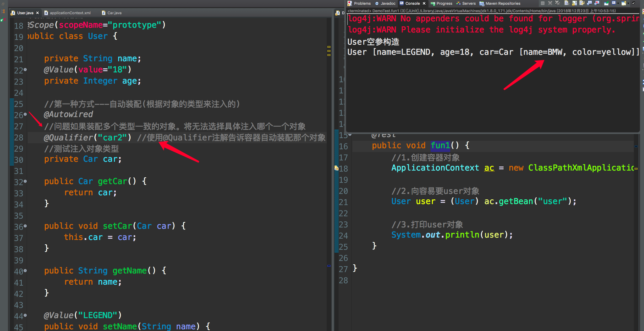
Task: Select the Console tab
Action: click(x=412, y=3)
